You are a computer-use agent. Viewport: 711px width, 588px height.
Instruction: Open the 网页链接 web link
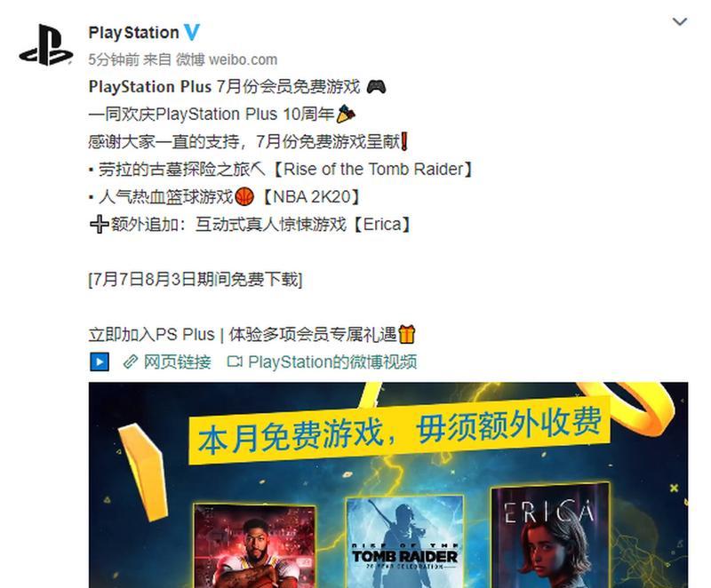click(177, 362)
